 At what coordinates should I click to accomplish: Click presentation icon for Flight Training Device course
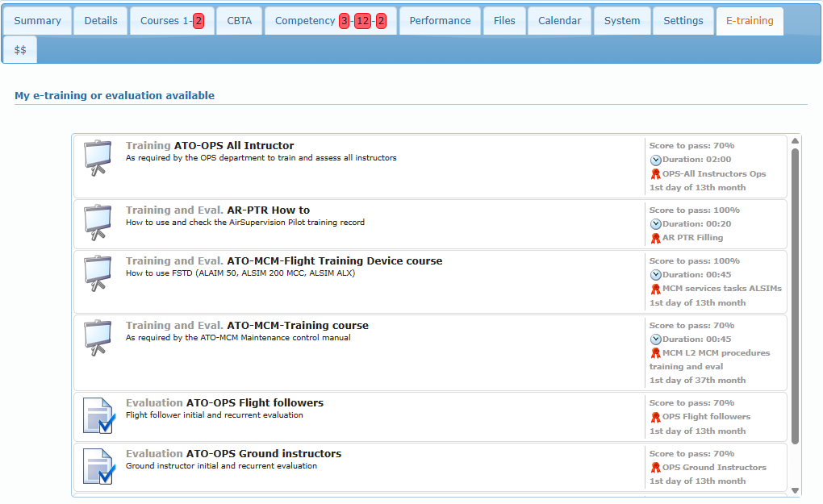[x=98, y=273]
